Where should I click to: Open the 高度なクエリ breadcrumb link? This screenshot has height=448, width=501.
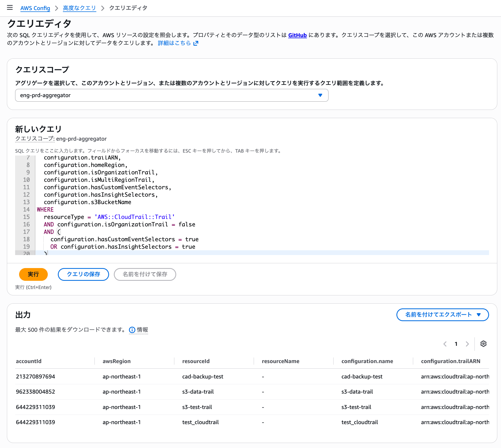click(79, 8)
